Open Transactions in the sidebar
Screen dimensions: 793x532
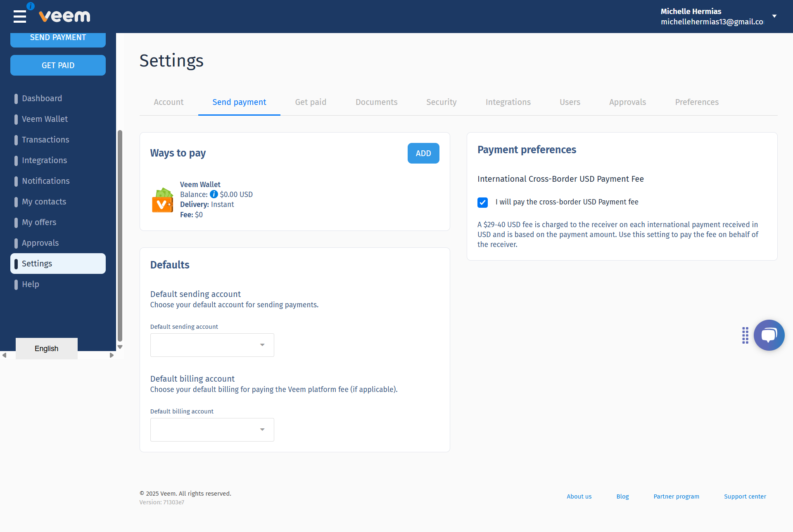pyautogui.click(x=45, y=140)
